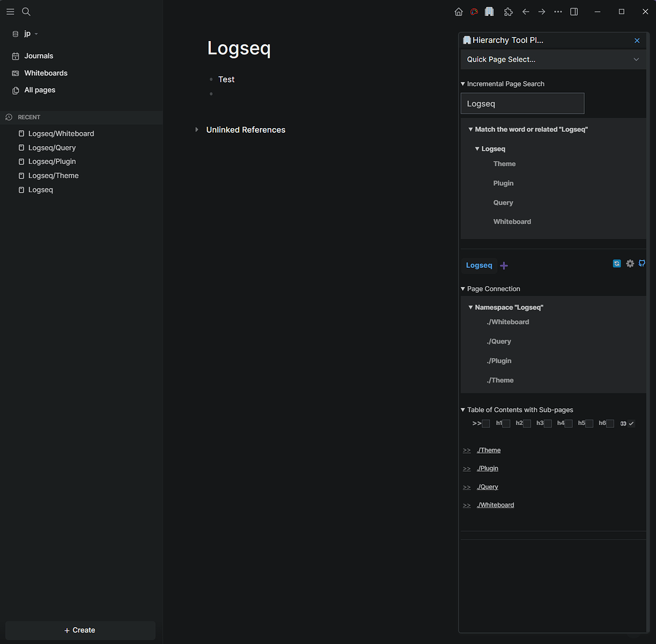The height and width of the screenshot is (644, 656).
Task: Add a new tab with the plus icon
Action: point(504,265)
